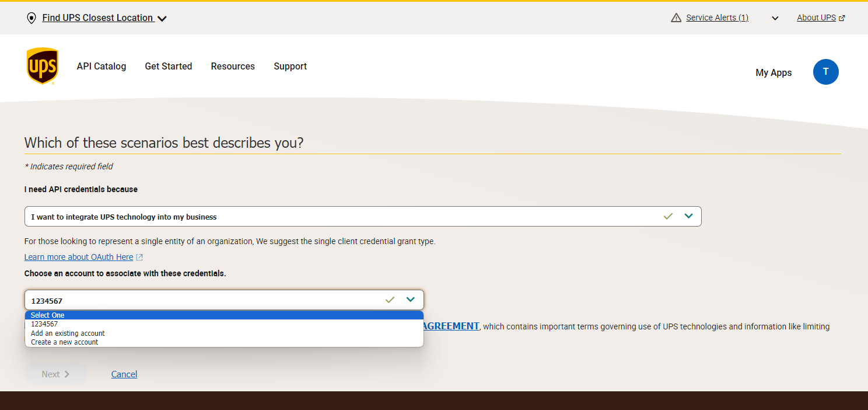Click the external link icon beside OAuth link
The height and width of the screenshot is (410, 868).
click(139, 256)
